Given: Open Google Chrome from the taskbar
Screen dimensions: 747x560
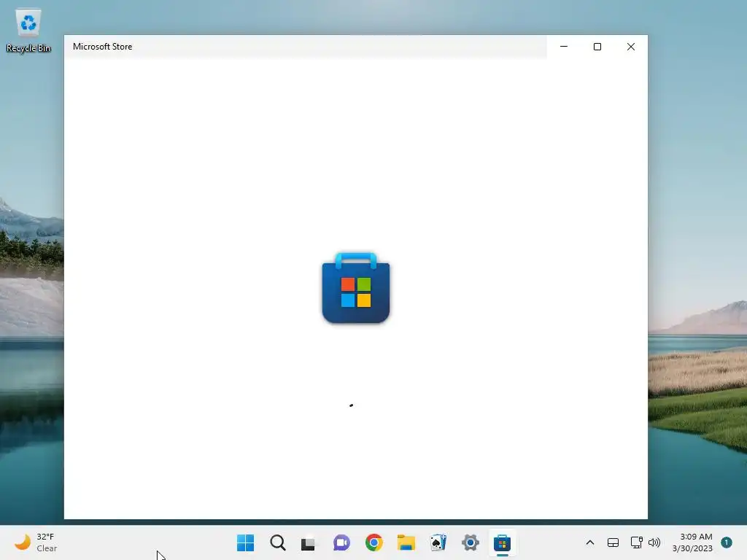Looking at the screenshot, I should [x=374, y=542].
